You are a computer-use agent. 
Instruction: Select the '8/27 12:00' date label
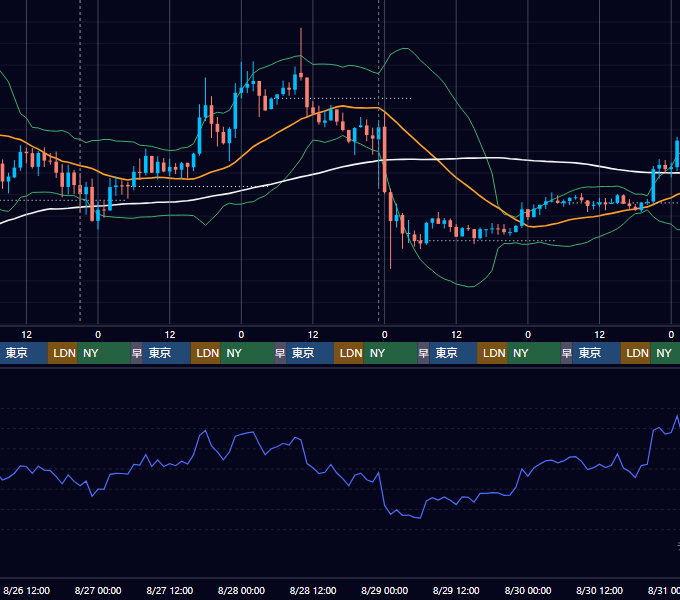[x=170, y=590]
